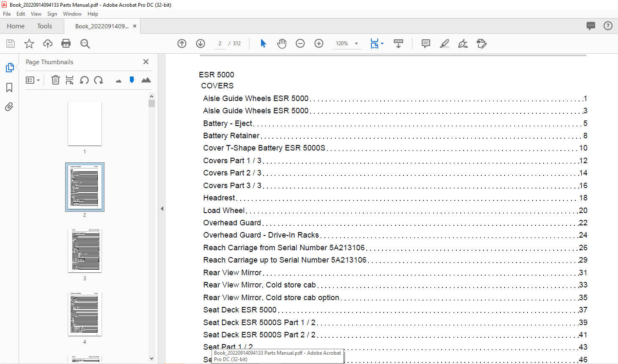
Task: Open the Edit menu
Action: tap(21, 14)
